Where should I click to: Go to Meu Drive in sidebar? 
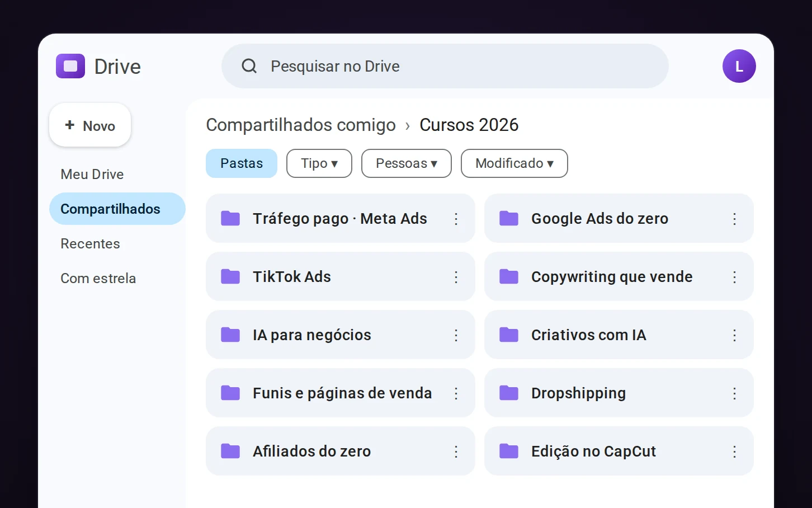(x=92, y=174)
